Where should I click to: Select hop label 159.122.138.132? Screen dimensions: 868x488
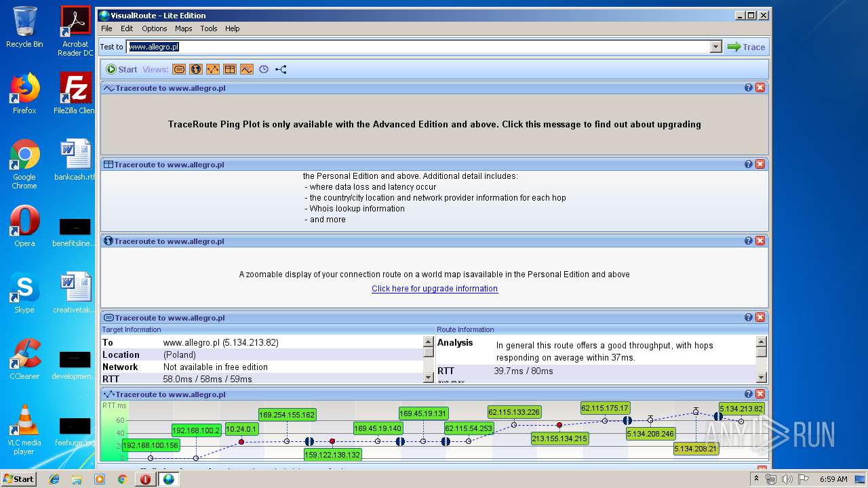[x=332, y=455]
